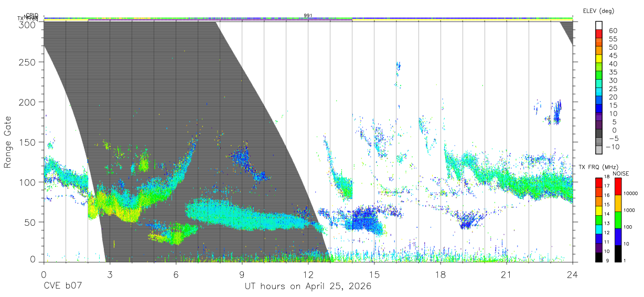This screenshot has height=297, width=644.
Task: Click the '300' range gate tick label
Action: [x=27, y=24]
